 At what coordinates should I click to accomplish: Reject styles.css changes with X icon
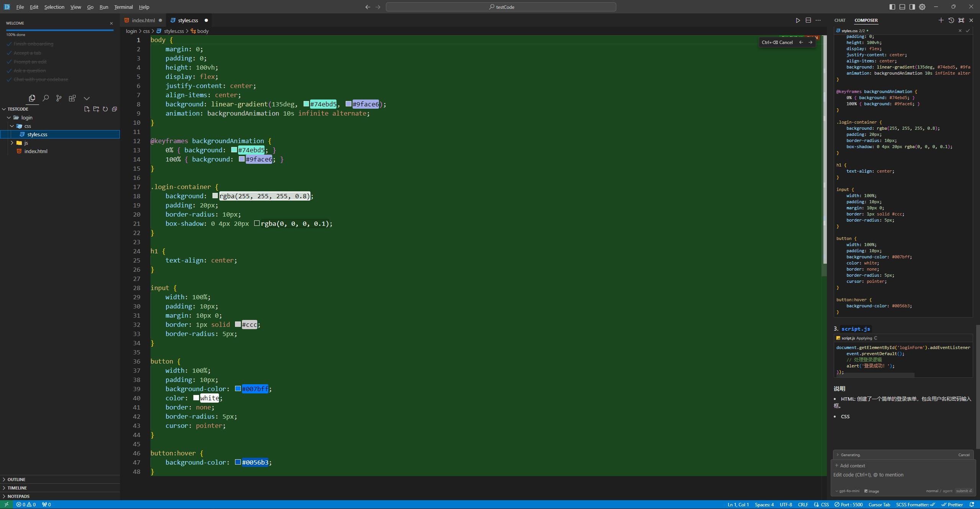pyautogui.click(x=960, y=31)
